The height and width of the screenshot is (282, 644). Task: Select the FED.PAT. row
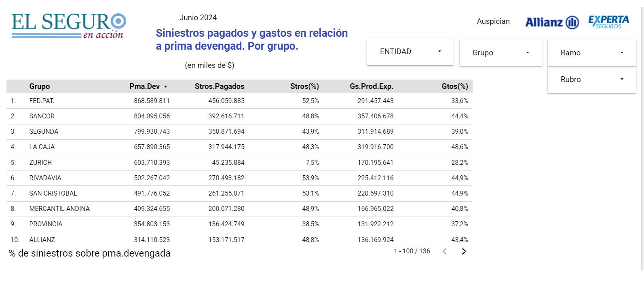coord(42,101)
